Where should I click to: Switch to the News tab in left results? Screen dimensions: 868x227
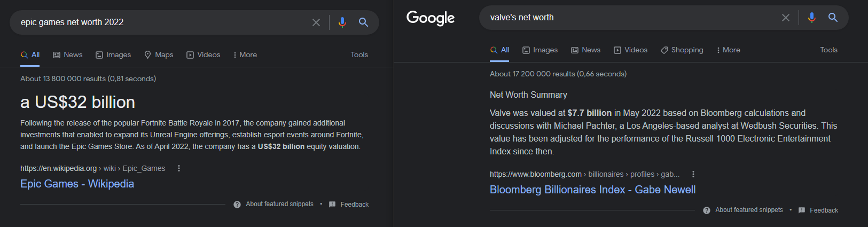(x=68, y=54)
